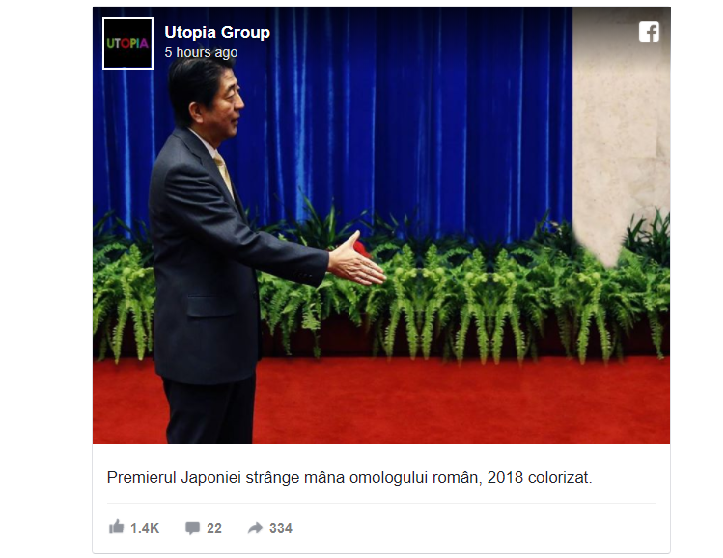Open the Utopia Group page name

[x=217, y=32]
